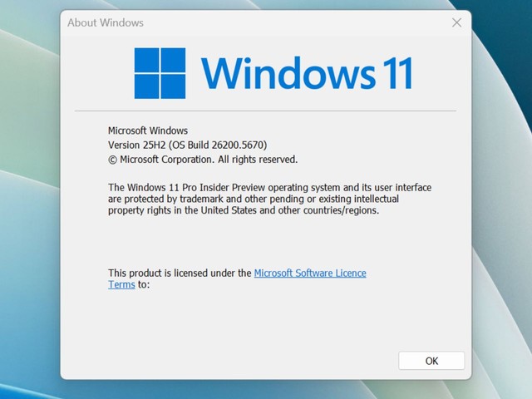Screen dimensions: 532x399
Task: Click This product is licensed under text
Action: tap(180, 273)
